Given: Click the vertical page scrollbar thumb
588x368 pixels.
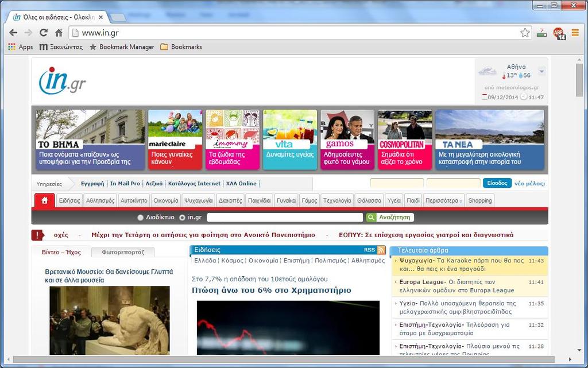Looking at the screenshot, I should click(x=579, y=80).
